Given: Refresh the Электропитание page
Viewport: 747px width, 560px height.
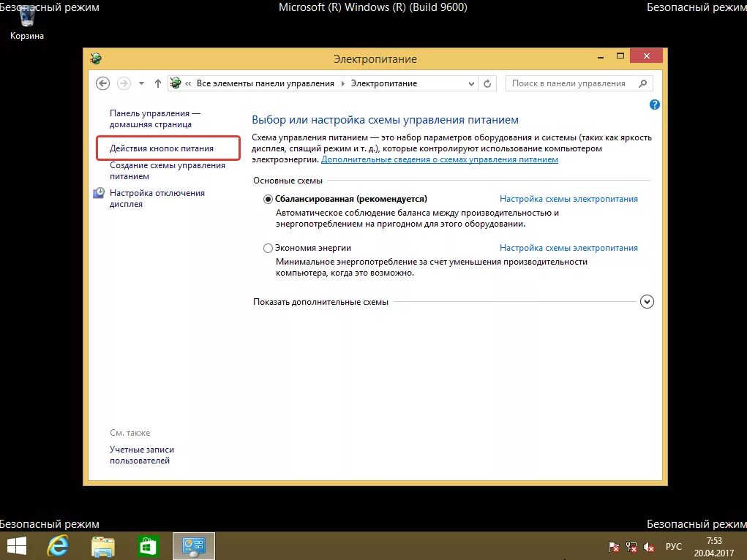Looking at the screenshot, I should click(487, 84).
